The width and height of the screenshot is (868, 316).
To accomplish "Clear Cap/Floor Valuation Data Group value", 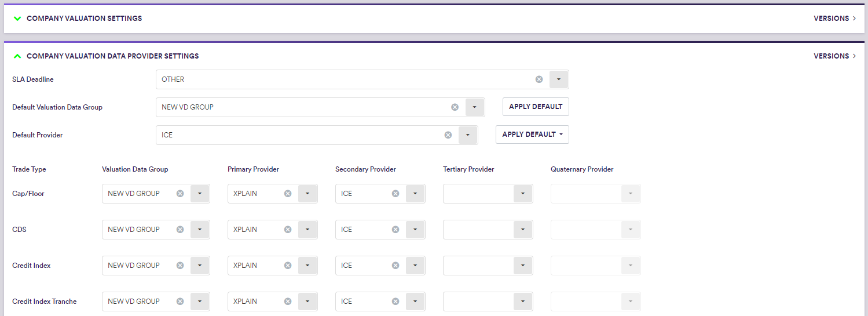I will (180, 194).
